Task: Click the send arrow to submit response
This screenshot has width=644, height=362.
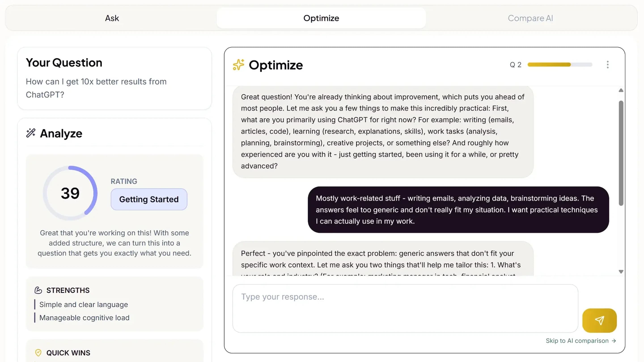Action: point(599,320)
